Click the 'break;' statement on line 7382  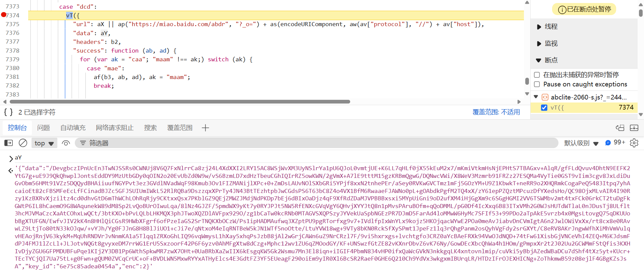[104, 86]
